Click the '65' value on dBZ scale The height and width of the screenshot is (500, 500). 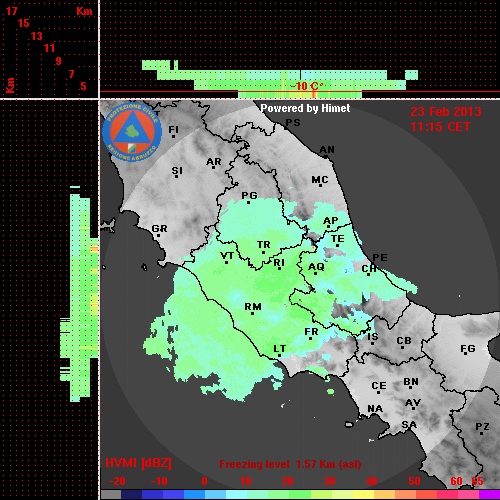pos(477,481)
